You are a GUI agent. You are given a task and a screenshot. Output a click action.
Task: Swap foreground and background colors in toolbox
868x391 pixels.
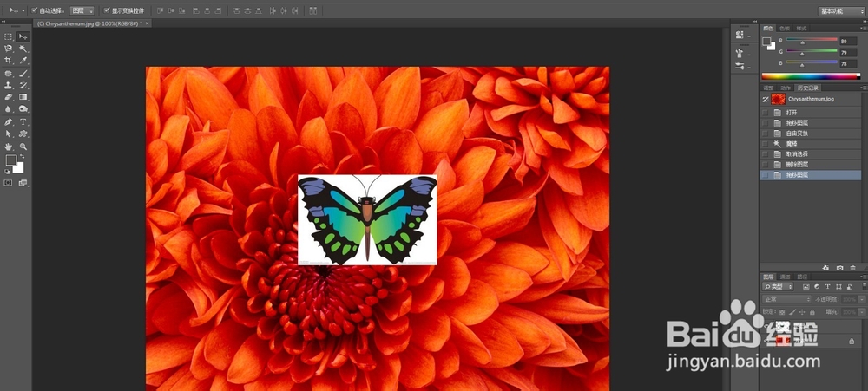[x=23, y=158]
